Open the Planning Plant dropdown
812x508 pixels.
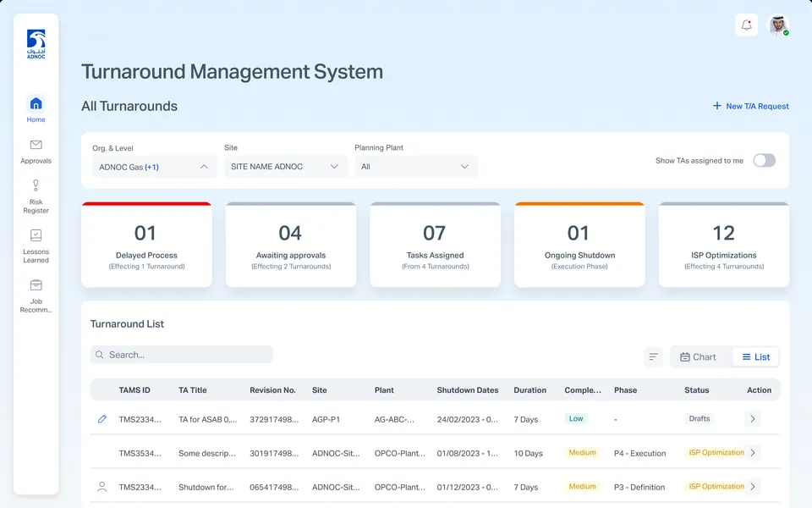click(416, 167)
